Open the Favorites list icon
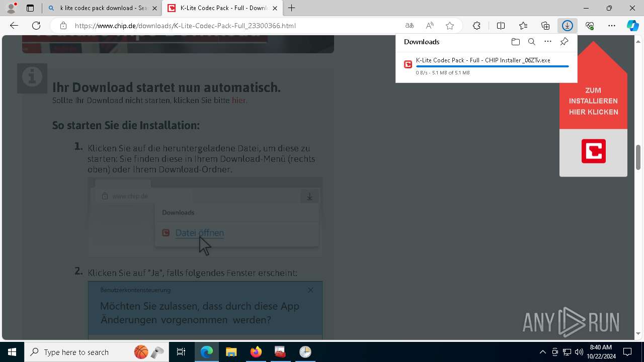The height and width of the screenshot is (362, 644). point(523,26)
